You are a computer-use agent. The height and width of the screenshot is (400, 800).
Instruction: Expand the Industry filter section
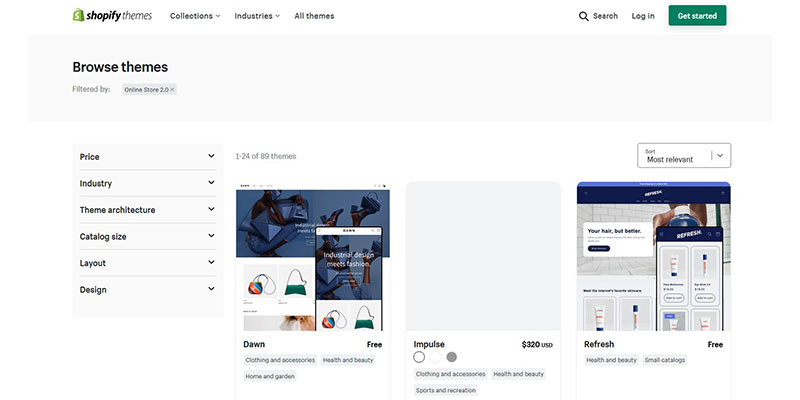pos(147,184)
